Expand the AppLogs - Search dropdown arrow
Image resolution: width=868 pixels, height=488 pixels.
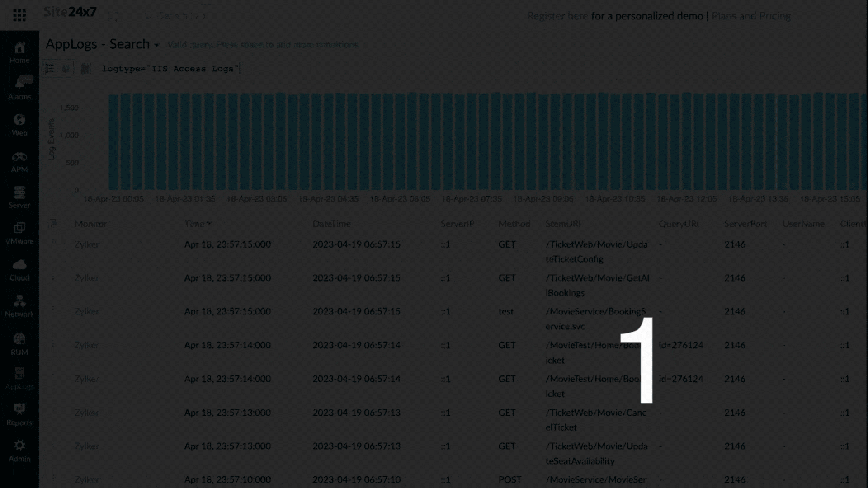click(x=156, y=45)
